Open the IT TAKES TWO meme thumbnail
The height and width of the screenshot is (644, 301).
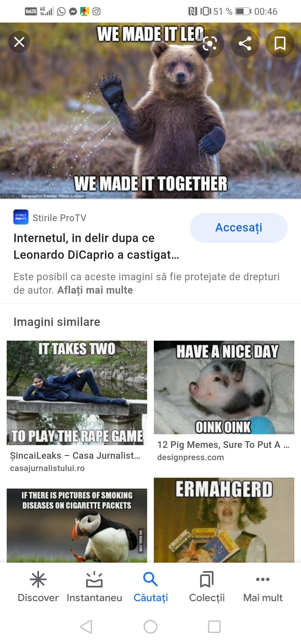(77, 393)
